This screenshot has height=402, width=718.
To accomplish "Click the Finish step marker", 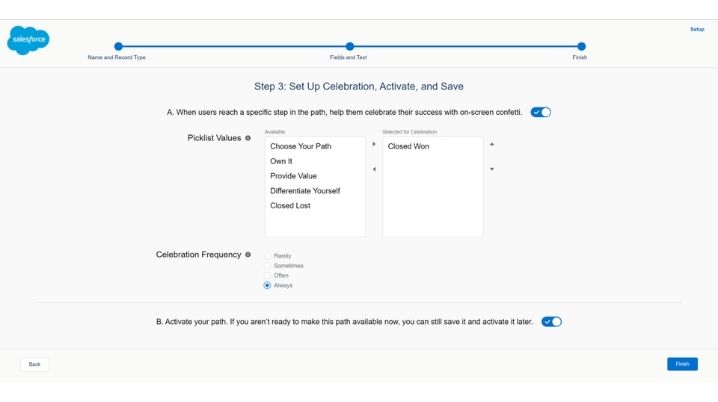I will tap(581, 46).
